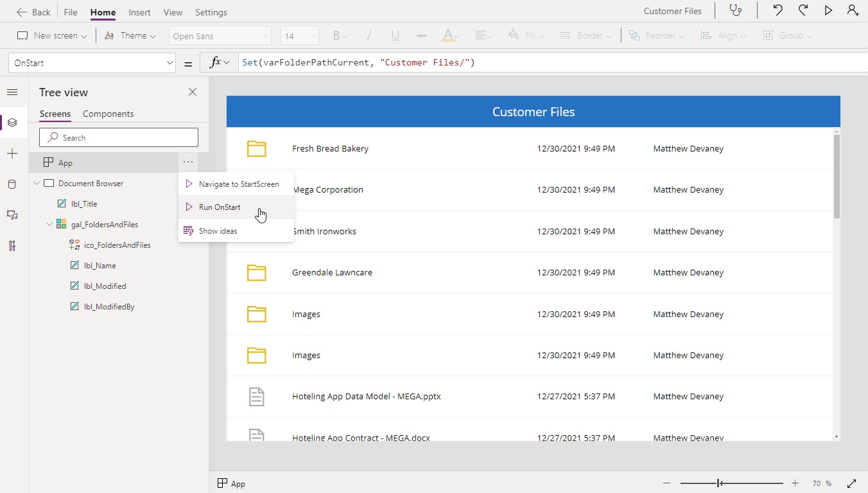Run the App checker from the title bar

736,11
